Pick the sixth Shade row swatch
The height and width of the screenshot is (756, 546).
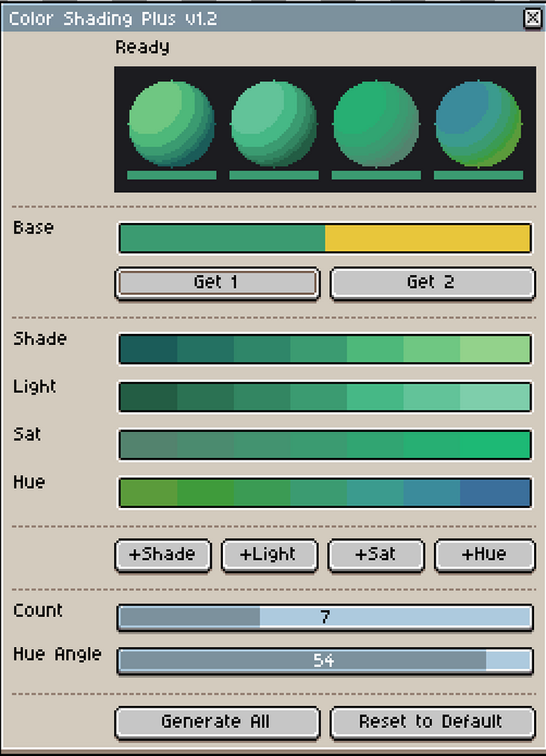431,349
